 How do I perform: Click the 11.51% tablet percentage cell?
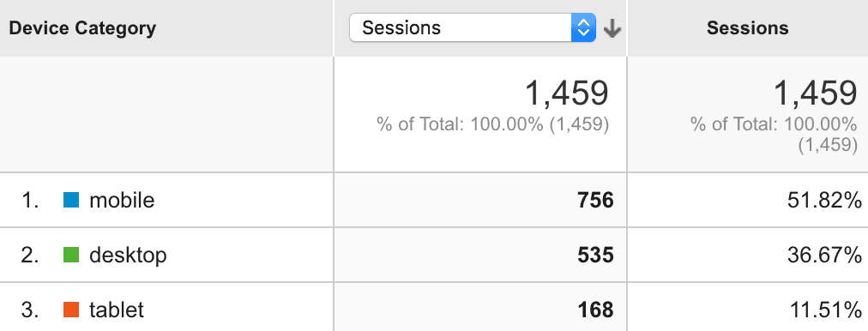823,310
